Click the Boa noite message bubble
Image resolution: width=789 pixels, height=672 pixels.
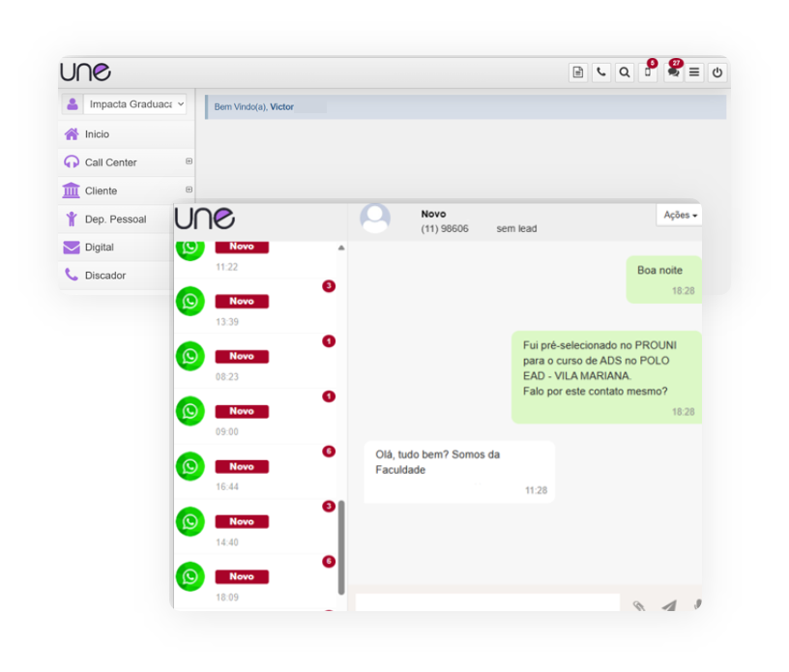pos(663,279)
